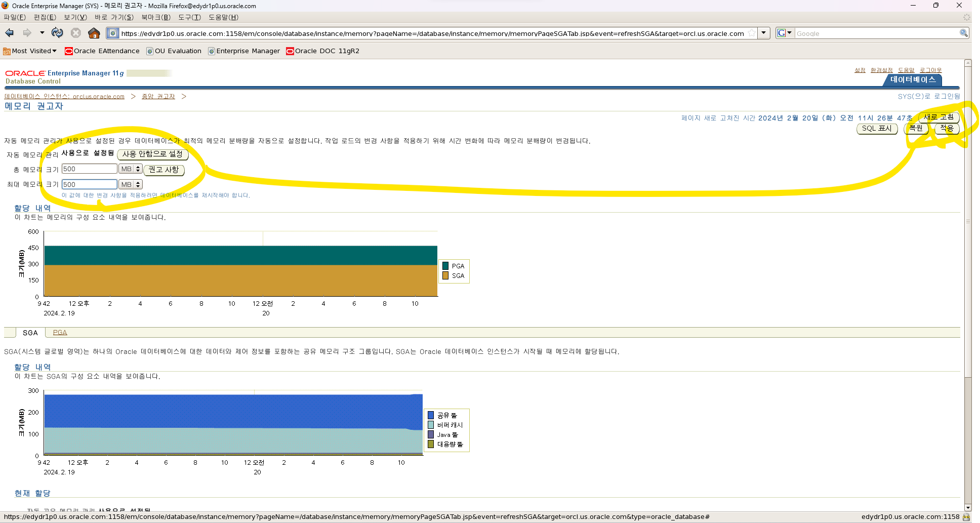The image size is (980, 523).
Task: Open the 파일(F) menu
Action: [x=15, y=17]
